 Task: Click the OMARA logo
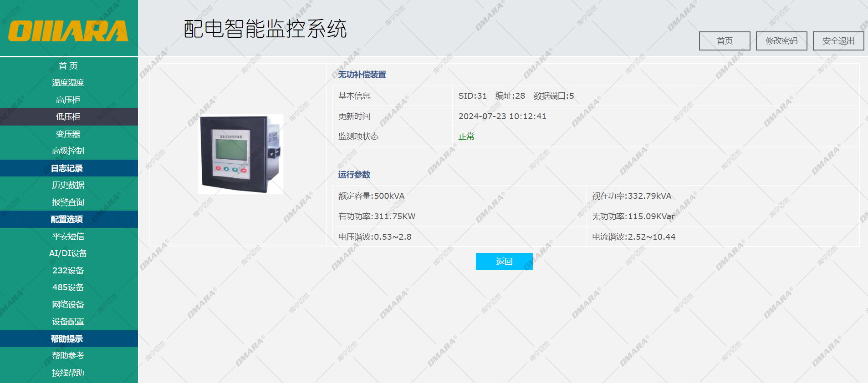tap(68, 30)
